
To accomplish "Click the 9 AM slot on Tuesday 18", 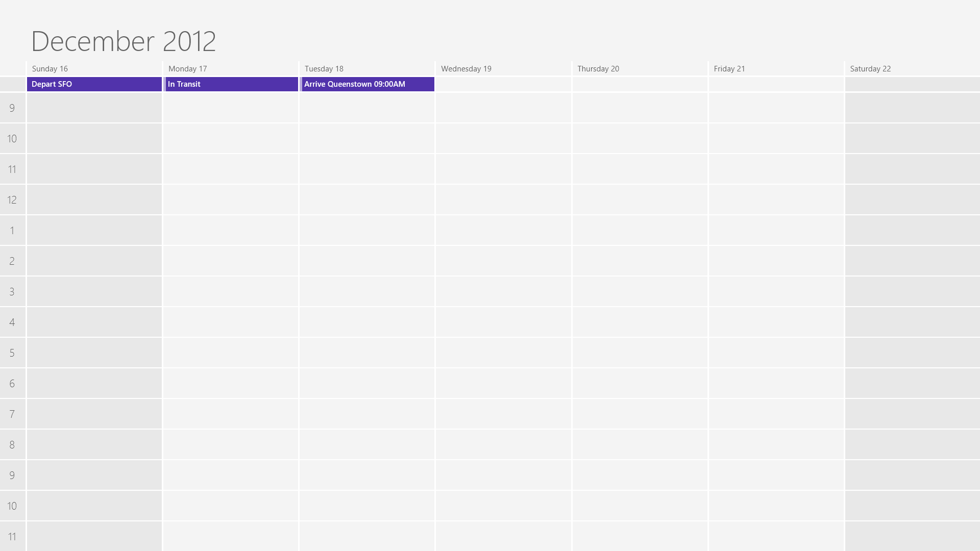I will (x=367, y=108).
